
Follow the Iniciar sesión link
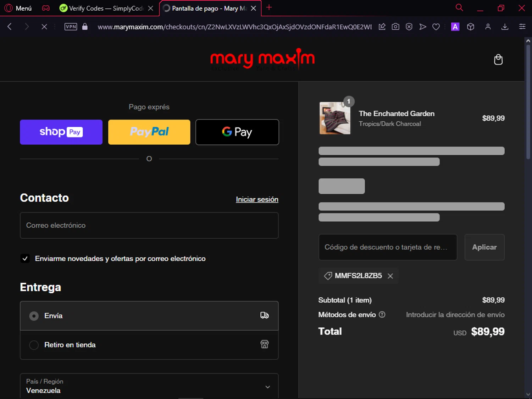tap(257, 199)
